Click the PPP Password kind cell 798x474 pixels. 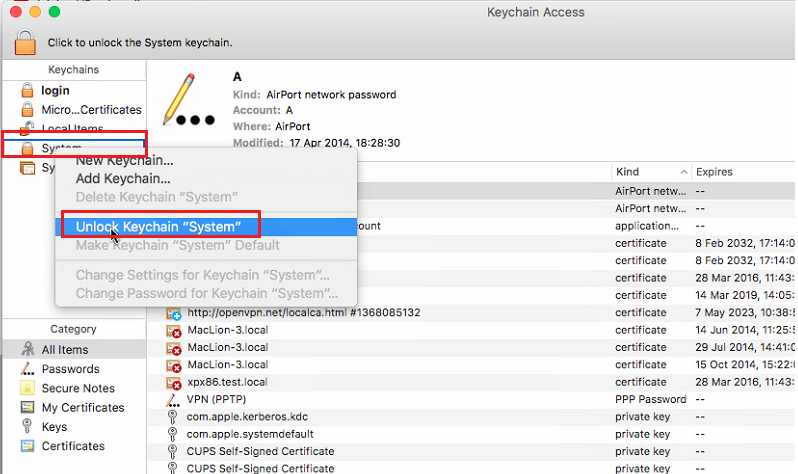pyautogui.click(x=650, y=400)
